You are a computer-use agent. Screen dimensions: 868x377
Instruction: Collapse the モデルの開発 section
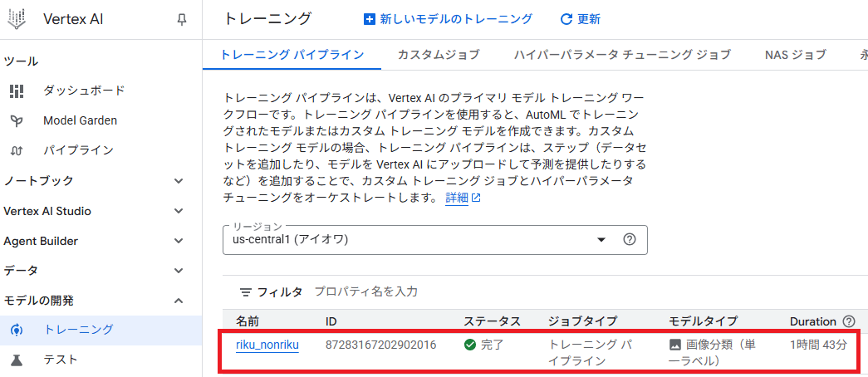(179, 301)
